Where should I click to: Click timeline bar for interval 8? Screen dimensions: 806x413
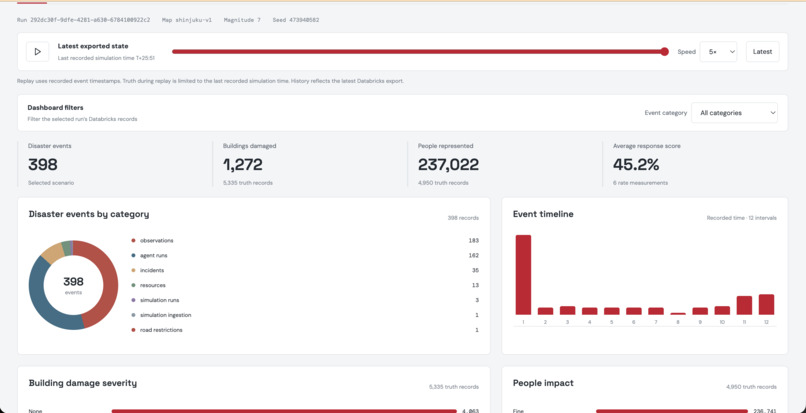[x=678, y=313]
